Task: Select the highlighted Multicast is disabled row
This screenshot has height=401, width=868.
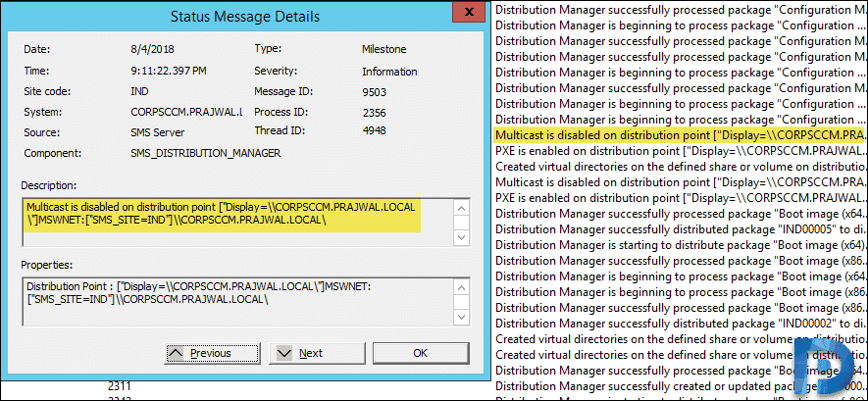Action: (x=681, y=134)
